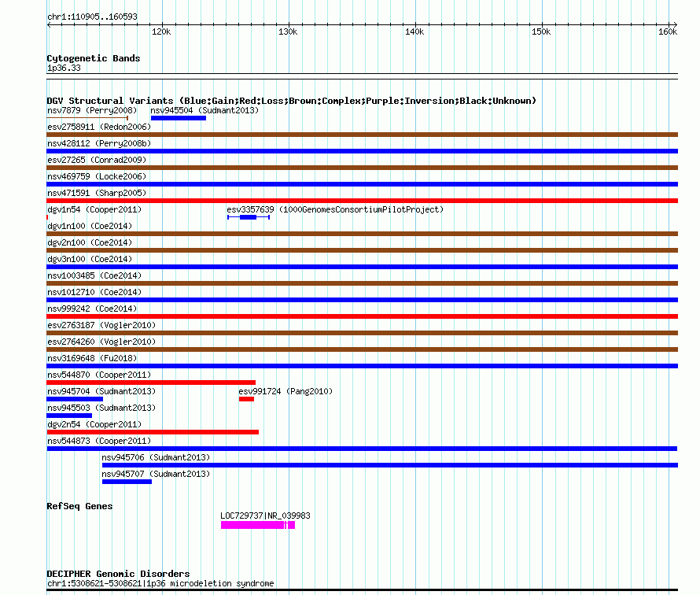Screen dimensions: 700x595
Task: Click the DGV Structural Variants track heading
Action: pos(292,101)
